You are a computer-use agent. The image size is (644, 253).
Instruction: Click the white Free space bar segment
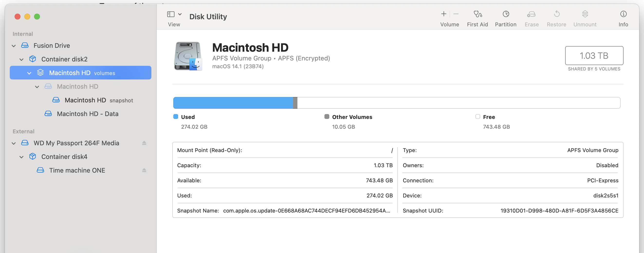coord(459,103)
